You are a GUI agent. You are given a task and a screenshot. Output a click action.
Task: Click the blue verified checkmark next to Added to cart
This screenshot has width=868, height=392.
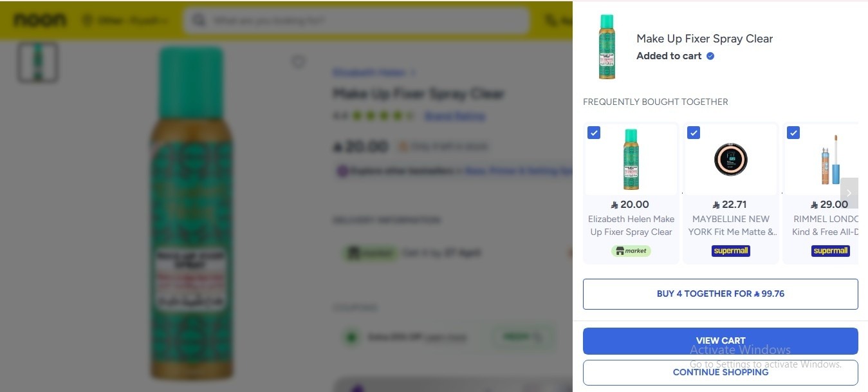pyautogui.click(x=710, y=56)
